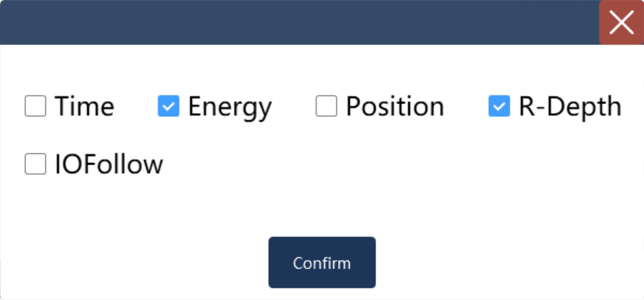Turn on the IOFollow checkbox

tap(35, 164)
